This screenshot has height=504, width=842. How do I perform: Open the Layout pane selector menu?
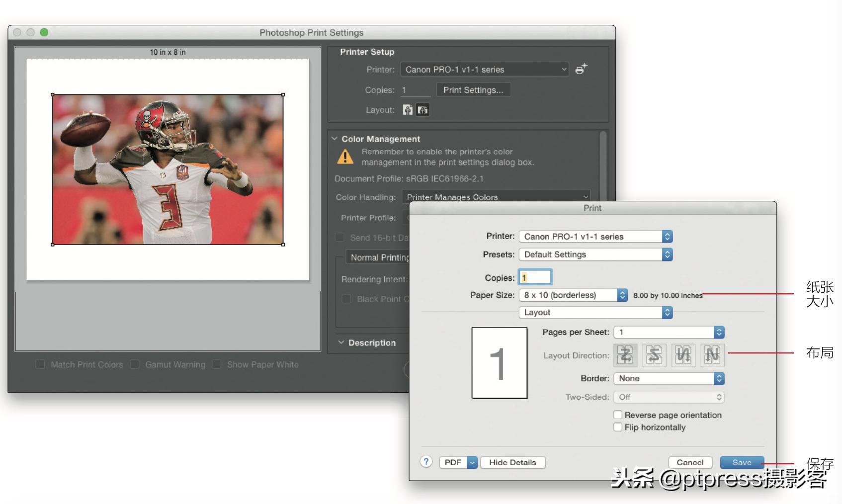pos(595,312)
